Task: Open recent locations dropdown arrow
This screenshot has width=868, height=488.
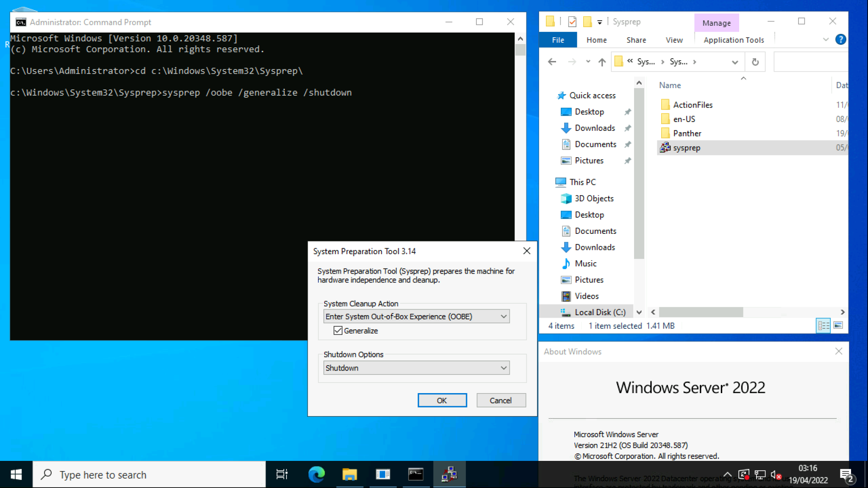Action: 588,62
